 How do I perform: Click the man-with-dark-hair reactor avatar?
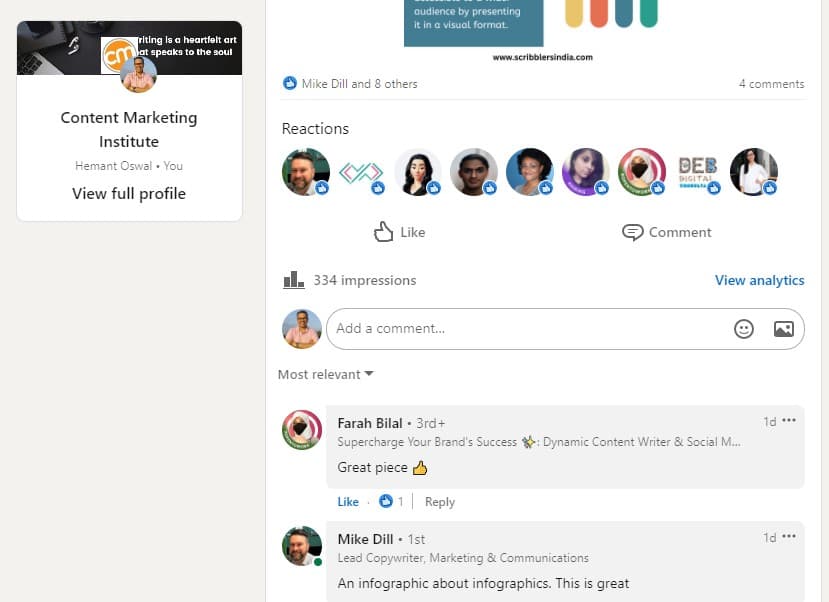[474, 172]
